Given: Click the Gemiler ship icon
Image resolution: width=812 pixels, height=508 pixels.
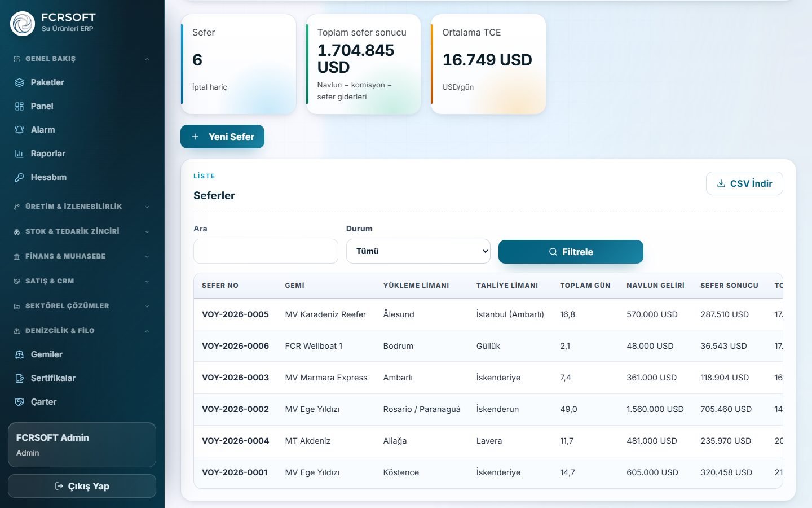Looking at the screenshot, I should [x=19, y=354].
